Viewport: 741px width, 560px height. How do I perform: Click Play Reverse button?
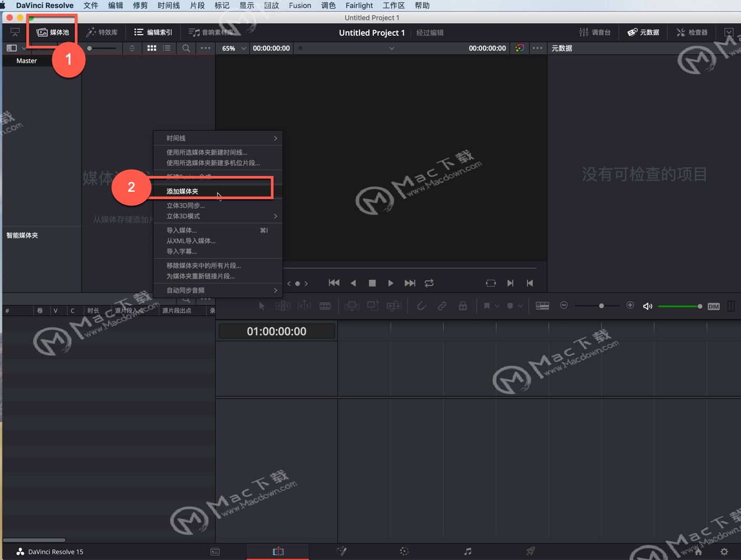tap(354, 283)
